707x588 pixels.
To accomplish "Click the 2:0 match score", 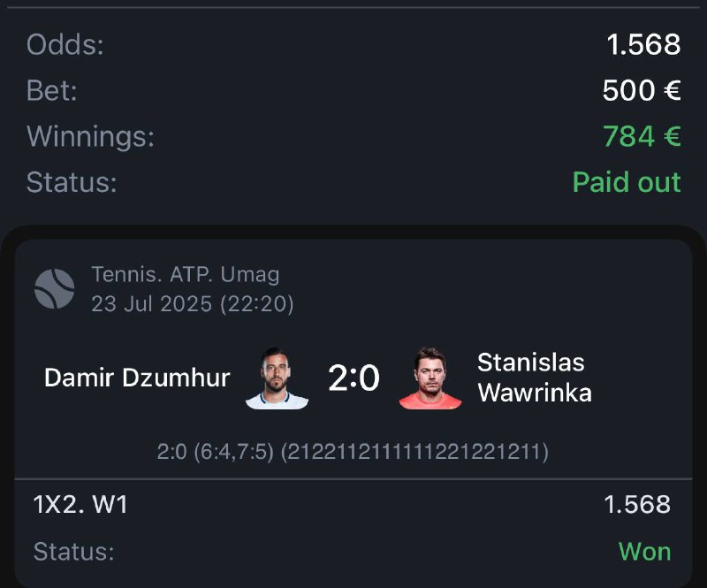I will 353,379.
